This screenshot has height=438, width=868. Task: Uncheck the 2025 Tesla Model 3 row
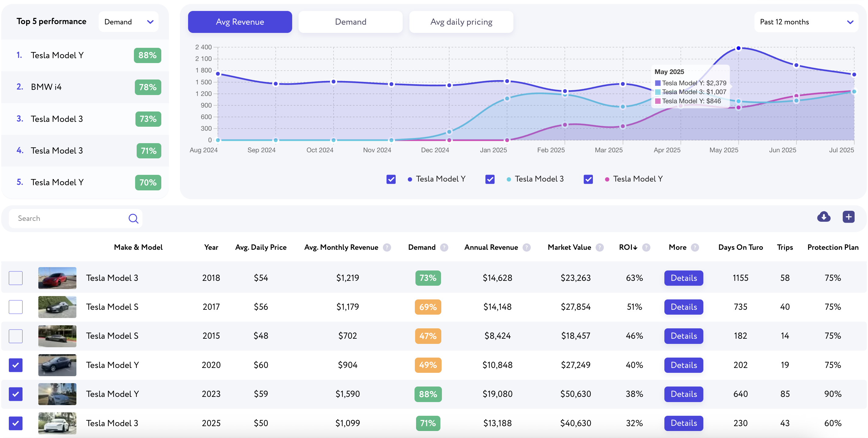[x=16, y=423]
